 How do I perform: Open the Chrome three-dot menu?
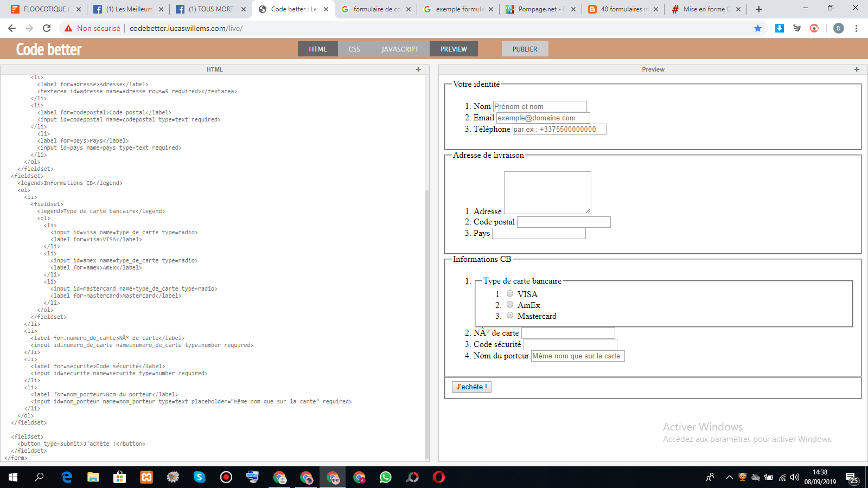(x=856, y=28)
